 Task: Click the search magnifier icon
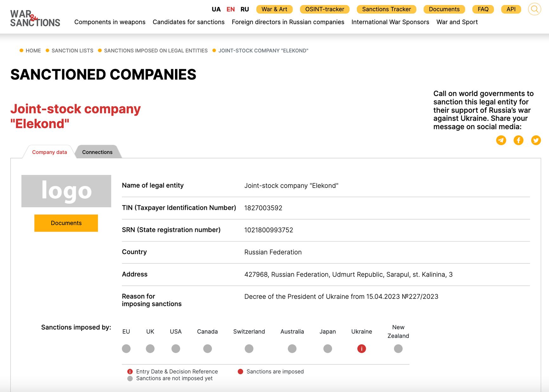534,9
